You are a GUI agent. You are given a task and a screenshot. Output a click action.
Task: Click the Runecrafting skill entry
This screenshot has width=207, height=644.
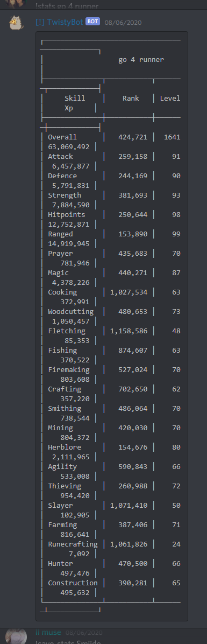coord(73,544)
